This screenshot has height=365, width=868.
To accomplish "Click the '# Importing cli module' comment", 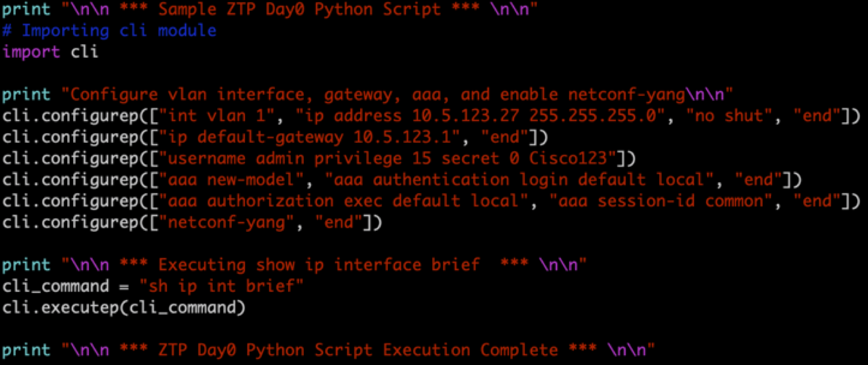I will [110, 31].
